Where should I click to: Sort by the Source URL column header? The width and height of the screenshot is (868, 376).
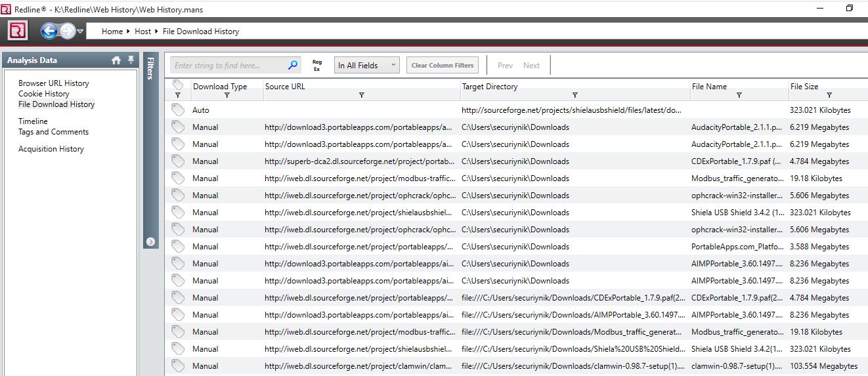tap(285, 87)
